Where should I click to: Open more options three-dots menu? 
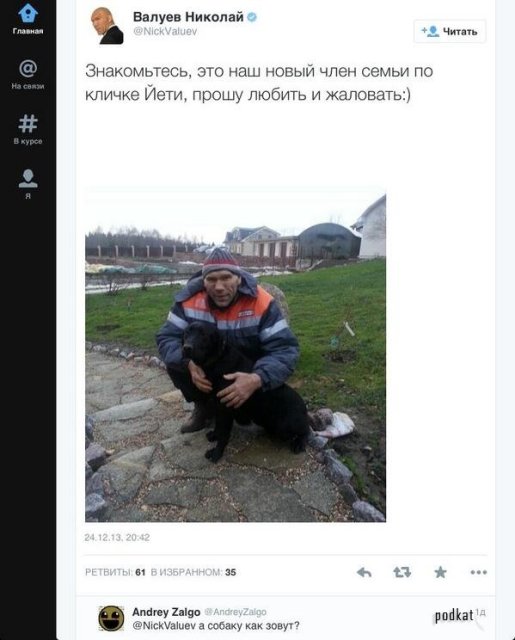pyautogui.click(x=478, y=572)
